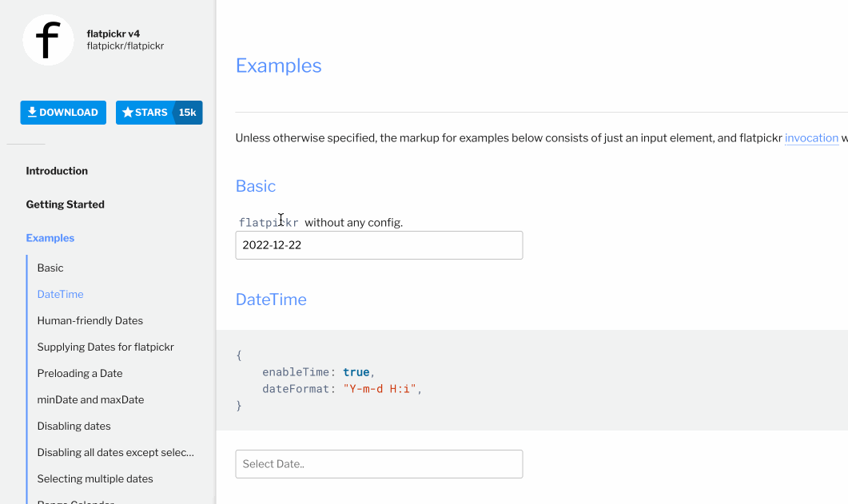848x504 pixels.
Task: Open the Getting Started section
Action: (65, 204)
